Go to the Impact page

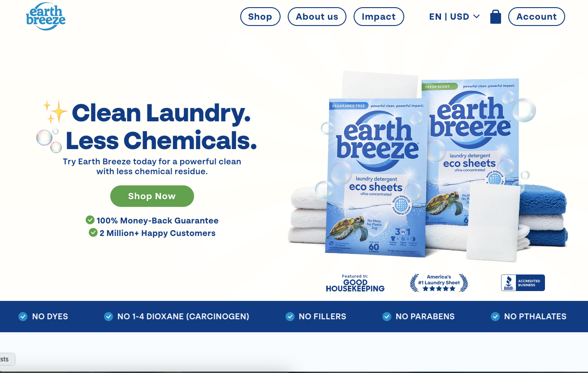(x=379, y=17)
